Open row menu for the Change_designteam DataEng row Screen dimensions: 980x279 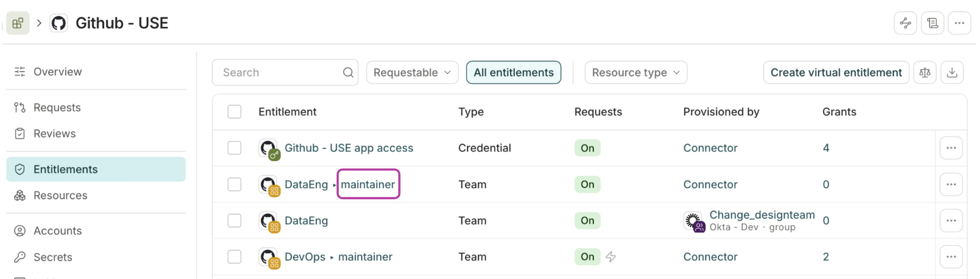951,220
